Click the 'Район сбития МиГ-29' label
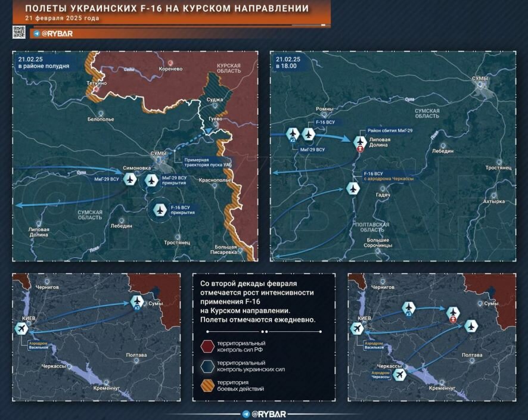Image resolution: width=528 pixels, height=420 pixels. tap(390, 130)
